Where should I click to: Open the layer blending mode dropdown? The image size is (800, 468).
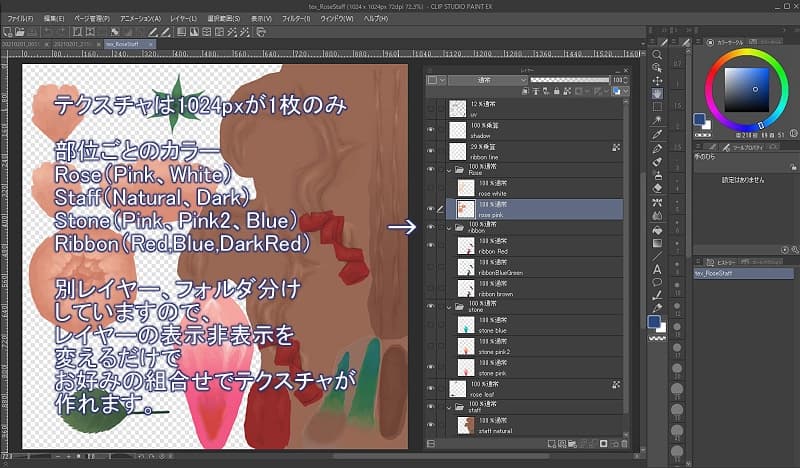point(487,80)
